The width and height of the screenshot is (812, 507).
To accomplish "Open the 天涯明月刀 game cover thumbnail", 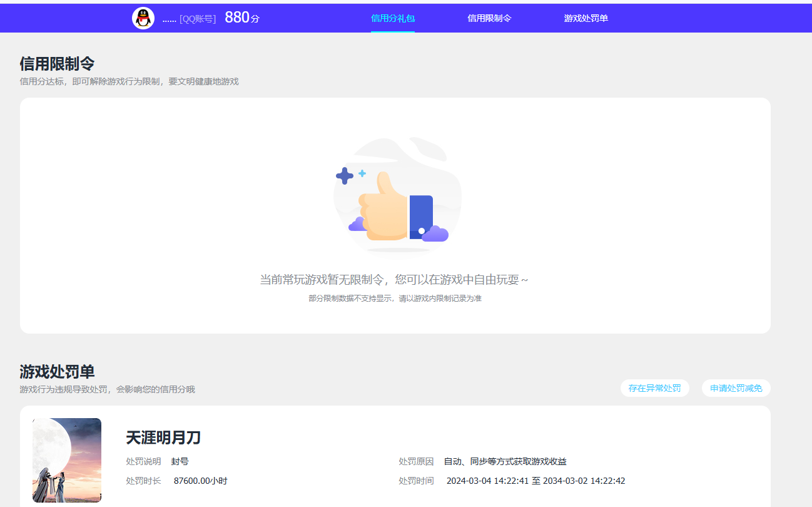I will [67, 460].
